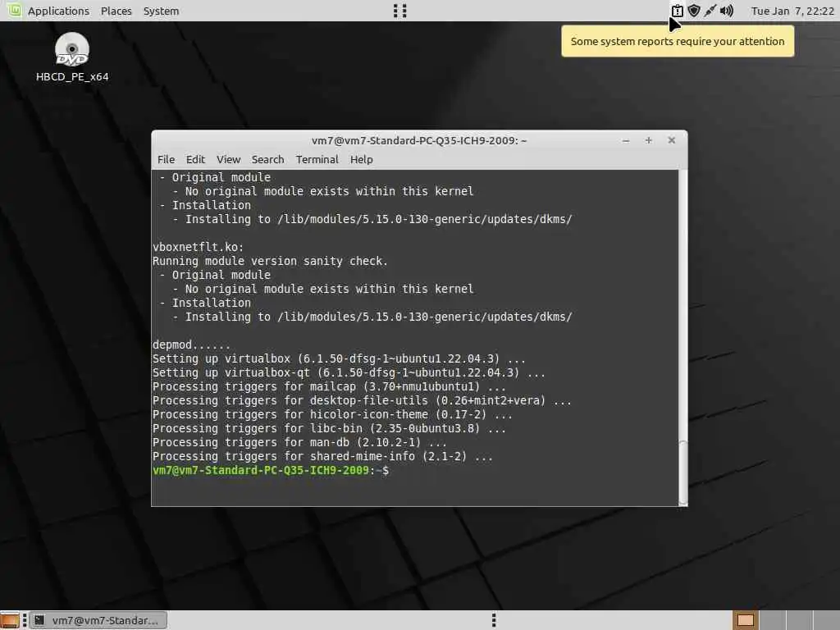Switch to the fourth workspace in switcher

point(826,620)
